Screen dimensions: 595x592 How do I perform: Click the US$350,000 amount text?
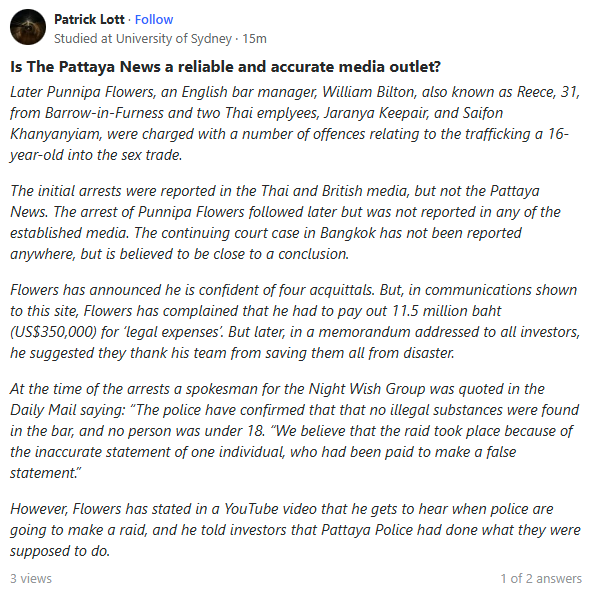[x=54, y=332]
